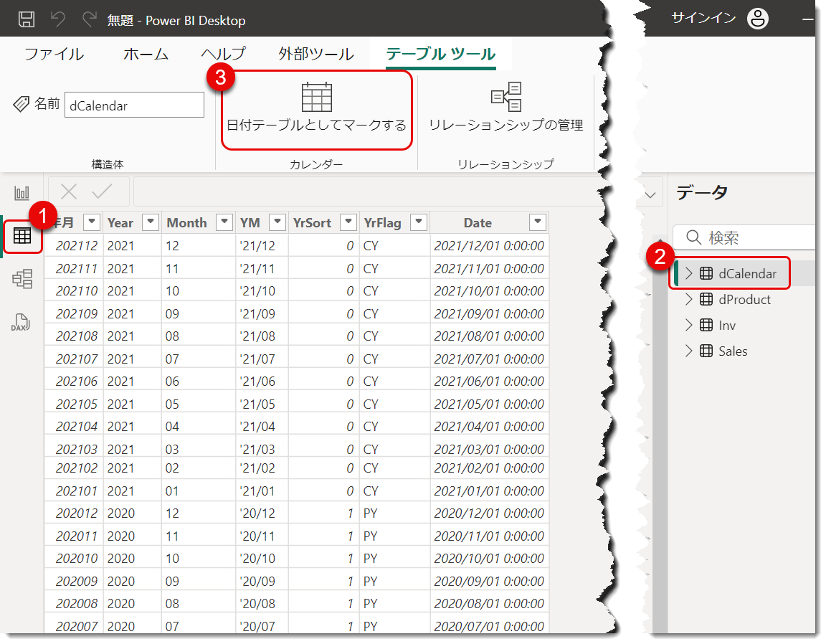Click cell 2021/06/01 0:00:00 in Date column
The height and width of the screenshot is (644, 826).
pyautogui.click(x=489, y=381)
